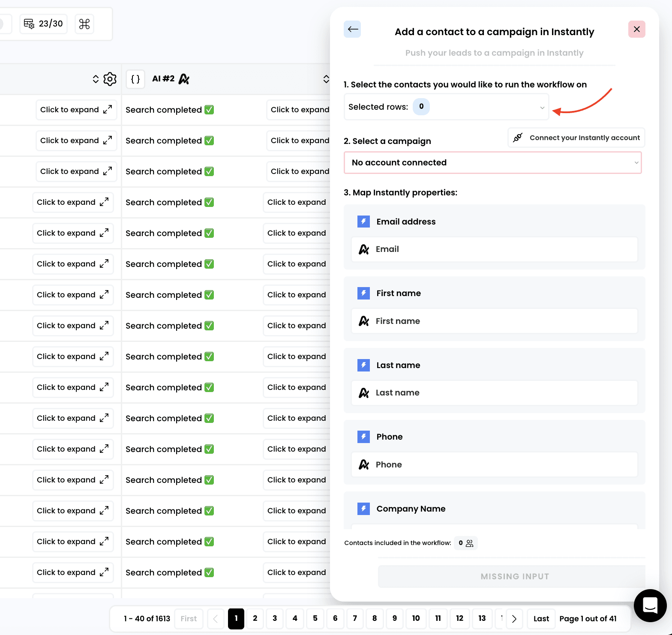Go to page 5
672x635 pixels.
(x=315, y=618)
